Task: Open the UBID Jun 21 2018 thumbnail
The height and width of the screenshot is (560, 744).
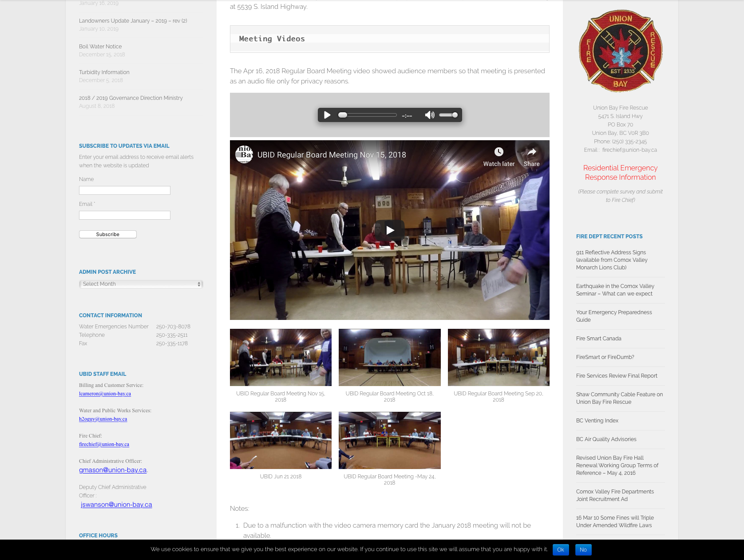Action: 281,440
